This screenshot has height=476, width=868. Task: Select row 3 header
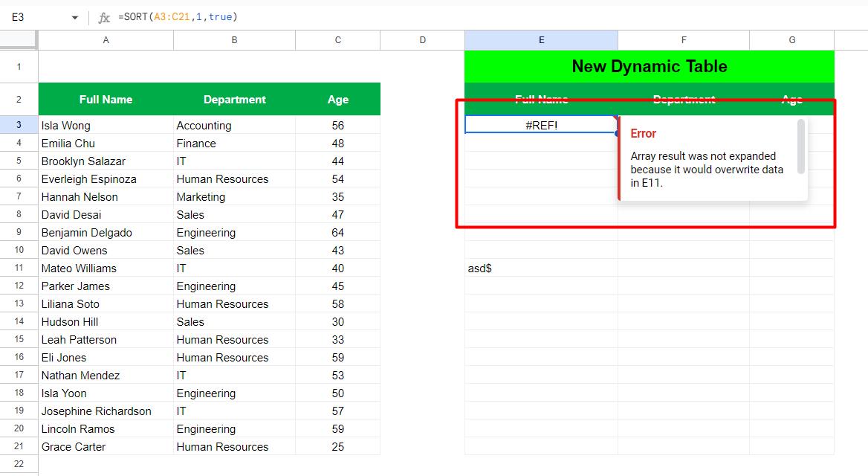pyautogui.click(x=19, y=125)
